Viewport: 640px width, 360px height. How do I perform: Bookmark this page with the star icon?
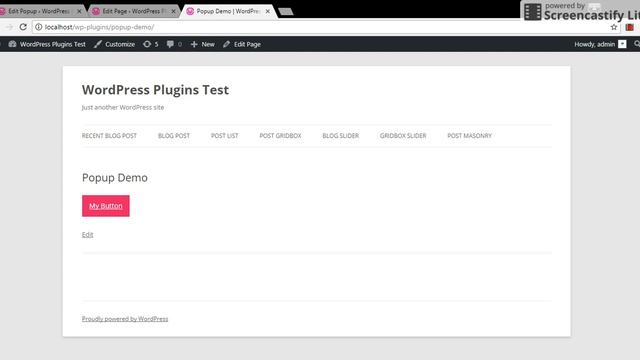613,27
